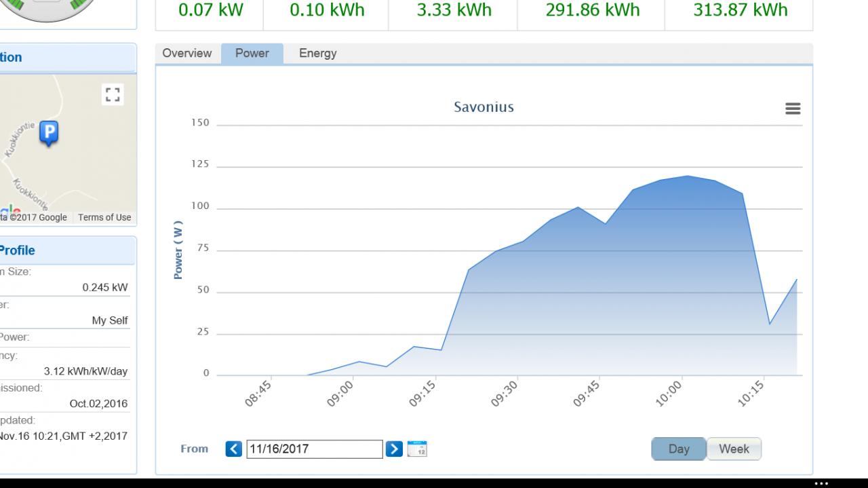The height and width of the screenshot is (488, 868).
Task: Switch to the Overview tab
Action: tap(187, 54)
